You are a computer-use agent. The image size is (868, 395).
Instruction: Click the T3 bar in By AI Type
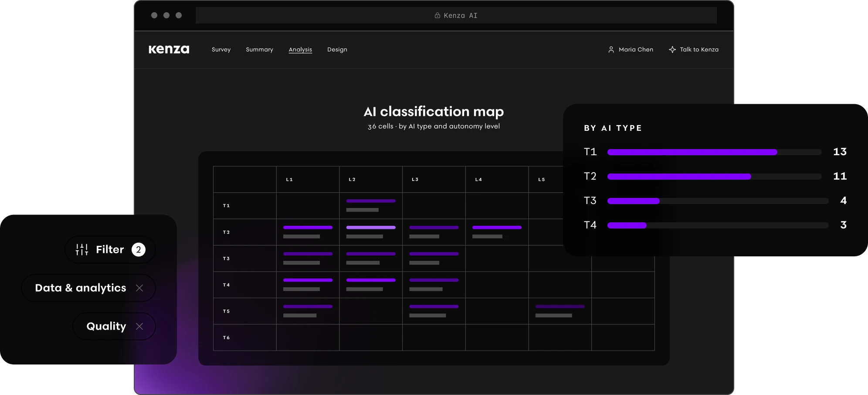tap(718, 201)
